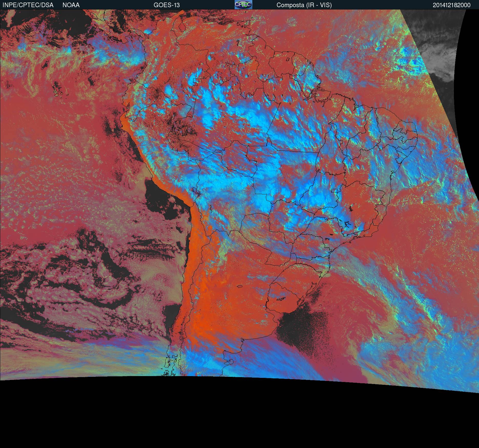The image size is (479, 448).
Task: Click the CPTEC logo in header
Action: (243, 5)
